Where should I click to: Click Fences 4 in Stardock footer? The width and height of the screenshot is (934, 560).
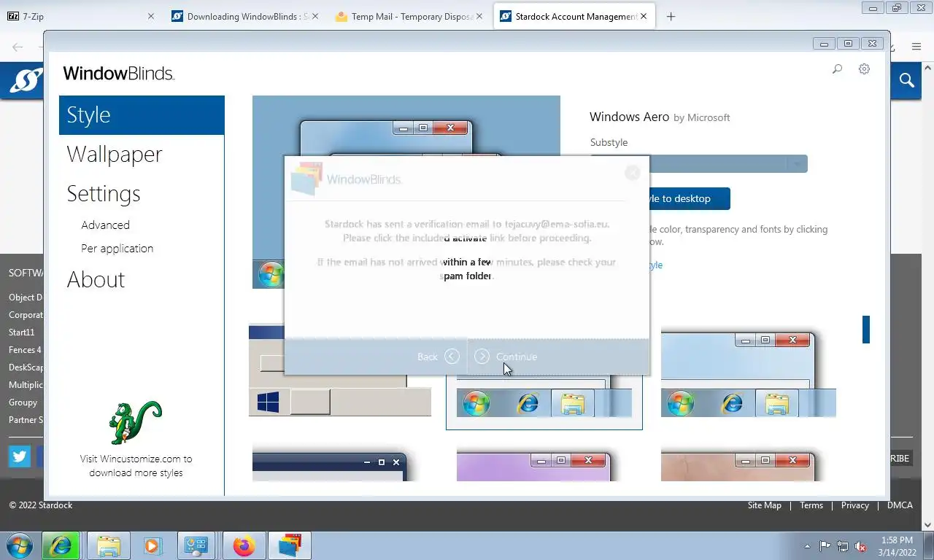26,350
